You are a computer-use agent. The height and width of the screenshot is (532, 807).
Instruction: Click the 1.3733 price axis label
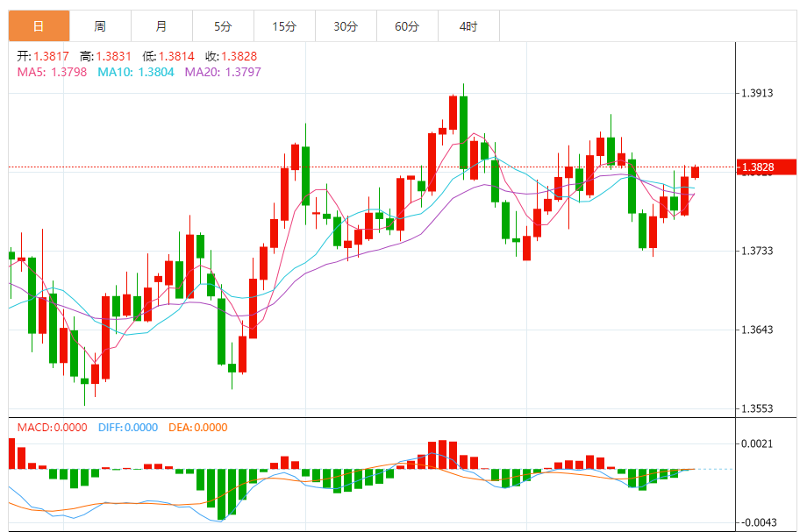pyautogui.click(x=757, y=251)
